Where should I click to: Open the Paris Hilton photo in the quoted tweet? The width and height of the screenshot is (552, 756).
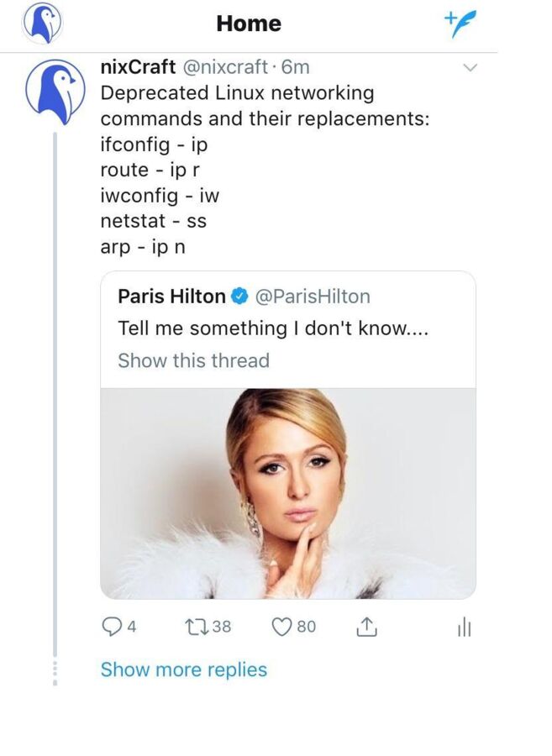(x=288, y=492)
